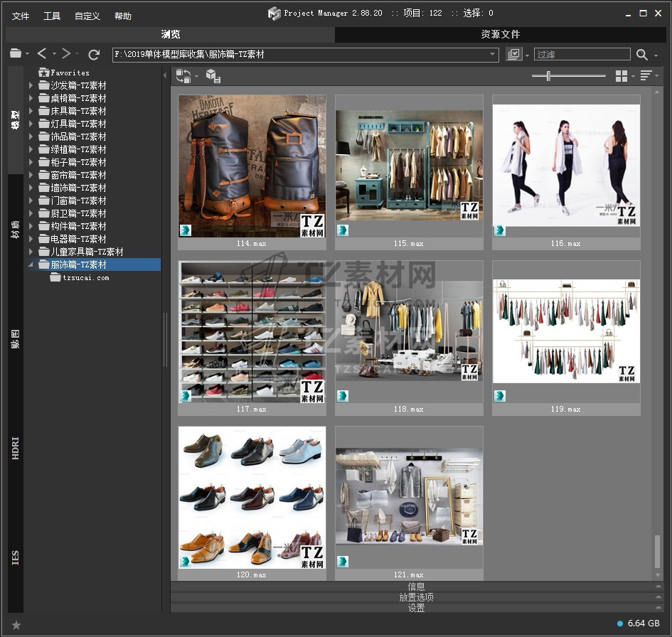
Task: Select the tzsucai.com subfolder
Action: click(x=85, y=278)
